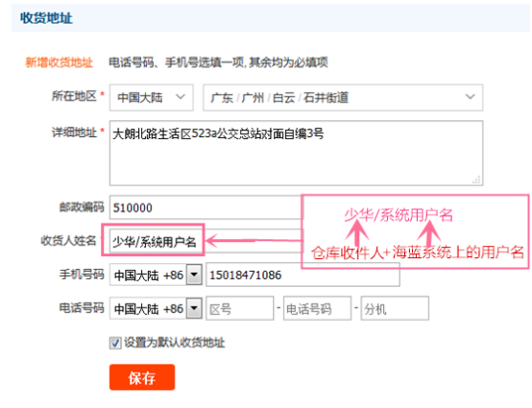Click the pink annotation text 仓库收件人+海蓝系统上的用户名
532x408 pixels.
[x=418, y=252]
